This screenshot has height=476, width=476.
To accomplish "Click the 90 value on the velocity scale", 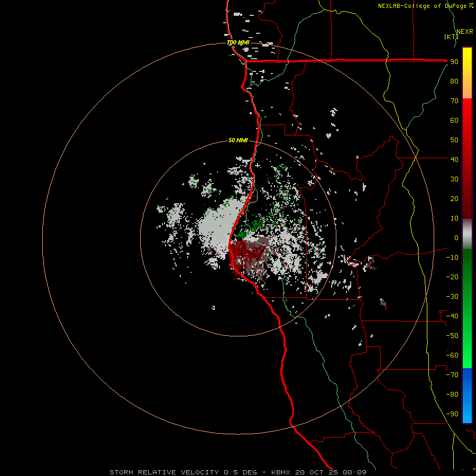I will point(454,62).
